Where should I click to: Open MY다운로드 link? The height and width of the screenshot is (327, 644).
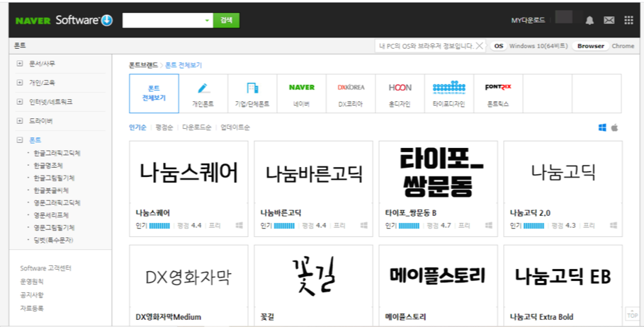[528, 20]
